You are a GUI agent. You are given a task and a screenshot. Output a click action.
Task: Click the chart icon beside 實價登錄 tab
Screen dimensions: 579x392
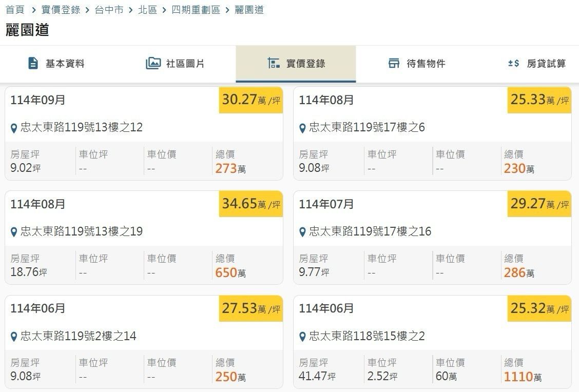274,64
